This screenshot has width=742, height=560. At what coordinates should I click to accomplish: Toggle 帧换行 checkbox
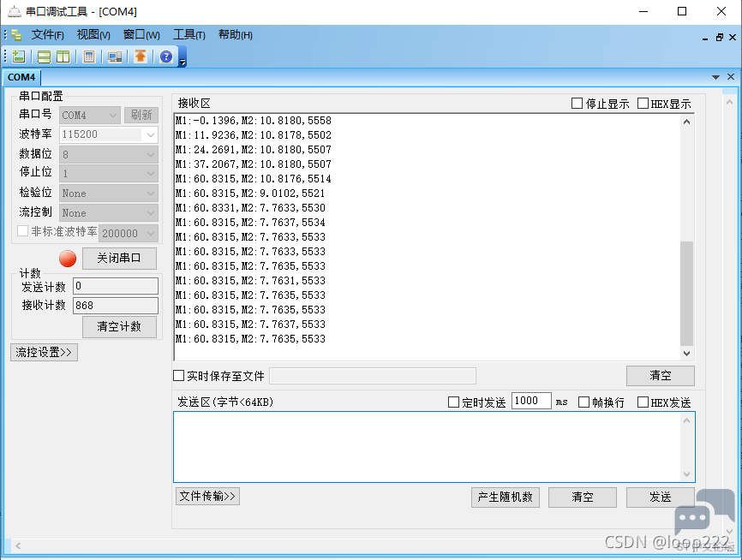point(584,402)
